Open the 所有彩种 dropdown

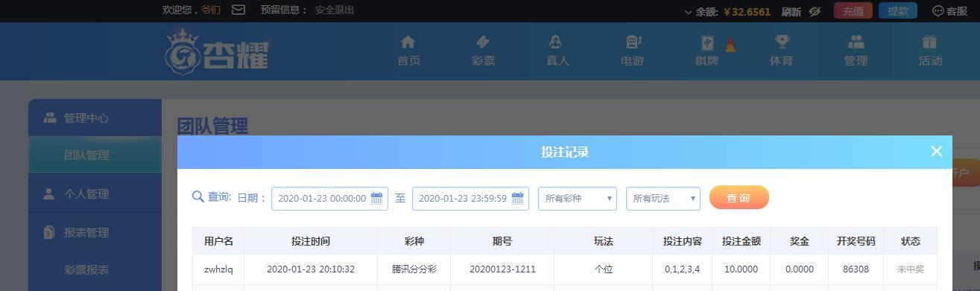click(578, 198)
